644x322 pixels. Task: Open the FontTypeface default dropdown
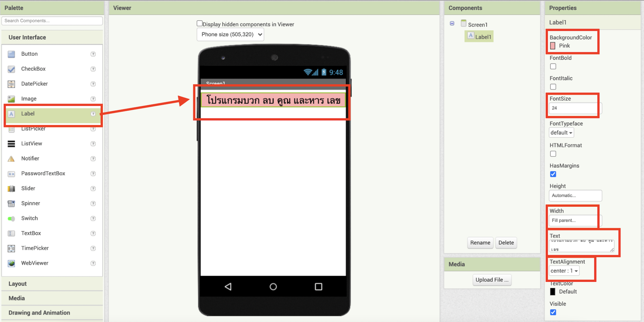(x=561, y=132)
